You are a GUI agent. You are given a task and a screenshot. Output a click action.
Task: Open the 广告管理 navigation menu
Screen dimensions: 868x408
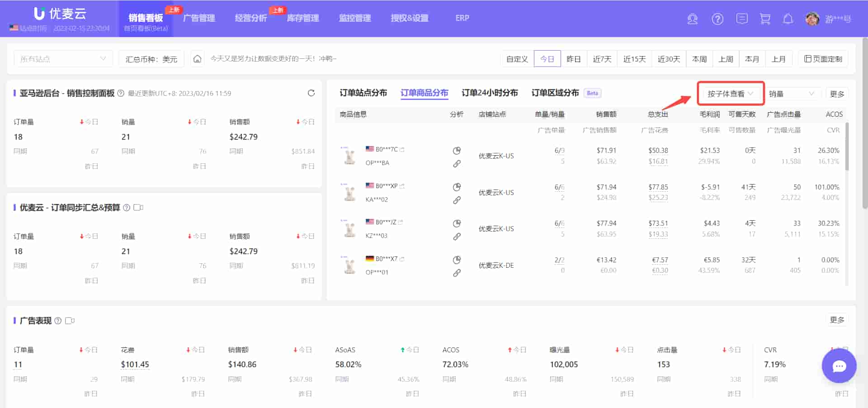199,18
